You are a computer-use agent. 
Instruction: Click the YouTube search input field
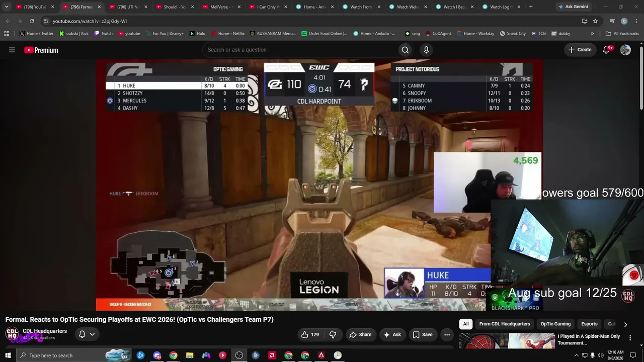click(299, 50)
